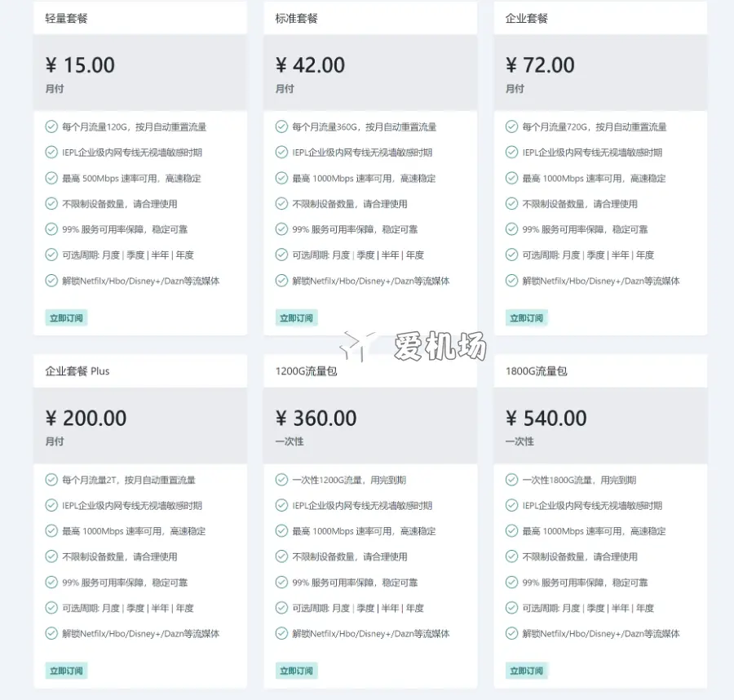The height and width of the screenshot is (700, 734).
Task: Order the 1800G流量包 package
Action: [527, 671]
